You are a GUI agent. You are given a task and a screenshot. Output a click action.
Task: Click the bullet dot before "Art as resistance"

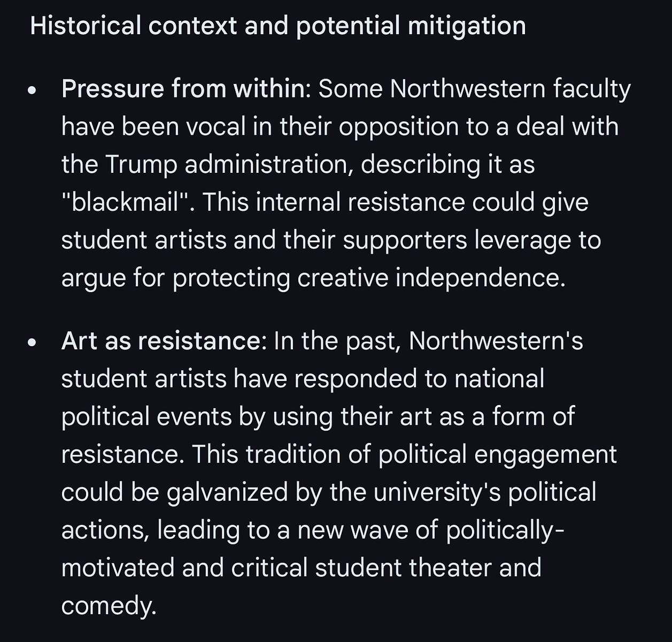point(33,343)
